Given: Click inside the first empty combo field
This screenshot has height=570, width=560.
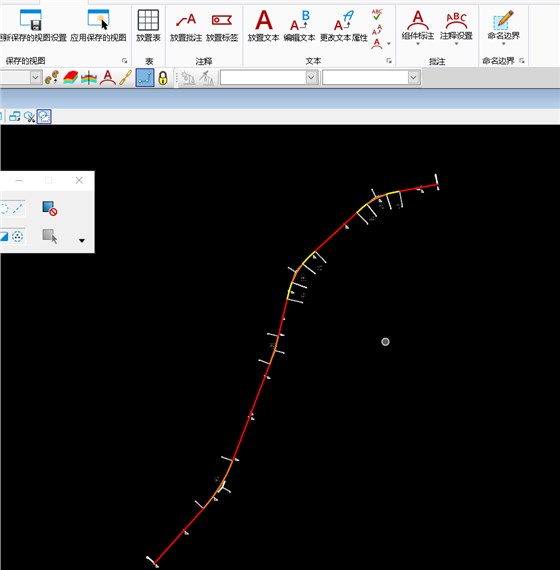Looking at the screenshot, I should pos(263,77).
